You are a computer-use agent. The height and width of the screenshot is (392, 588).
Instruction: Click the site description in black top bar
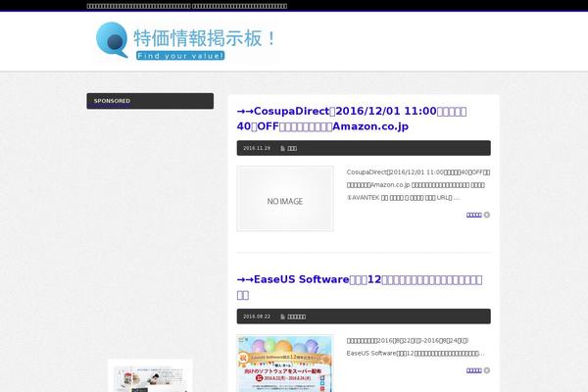(187, 6)
